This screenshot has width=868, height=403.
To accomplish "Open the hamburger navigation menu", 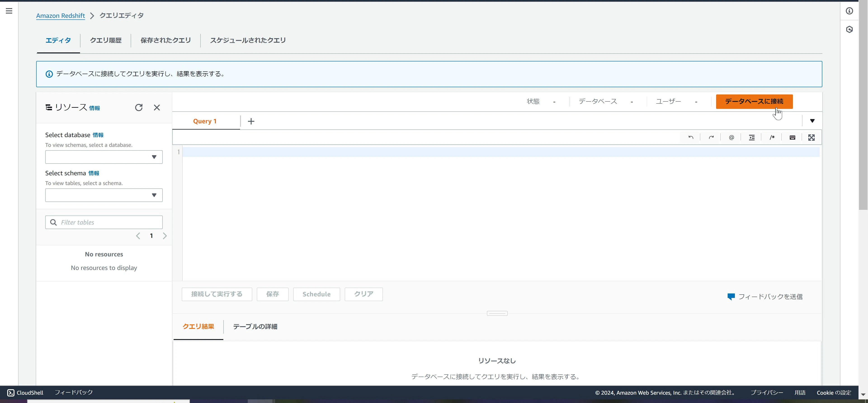I will (x=9, y=11).
